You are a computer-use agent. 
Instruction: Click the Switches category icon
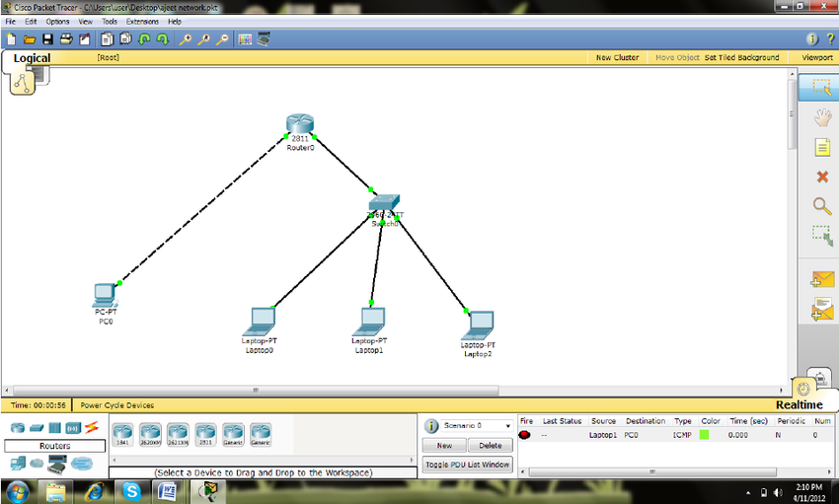click(x=37, y=428)
